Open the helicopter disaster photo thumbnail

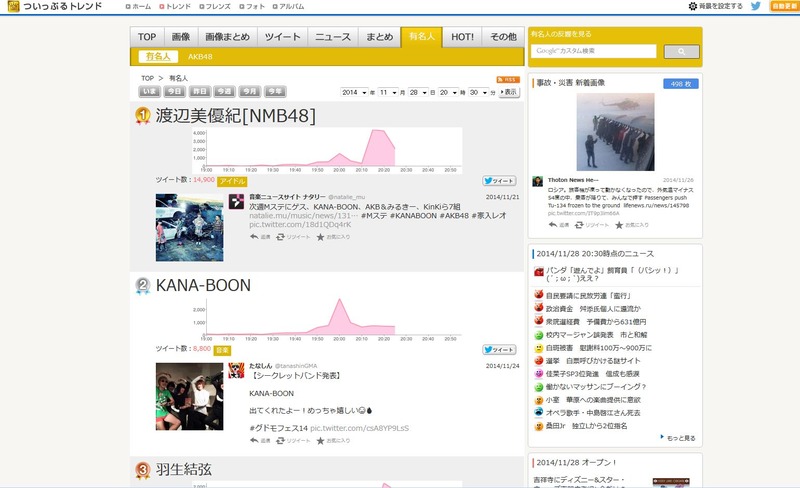[x=615, y=132]
